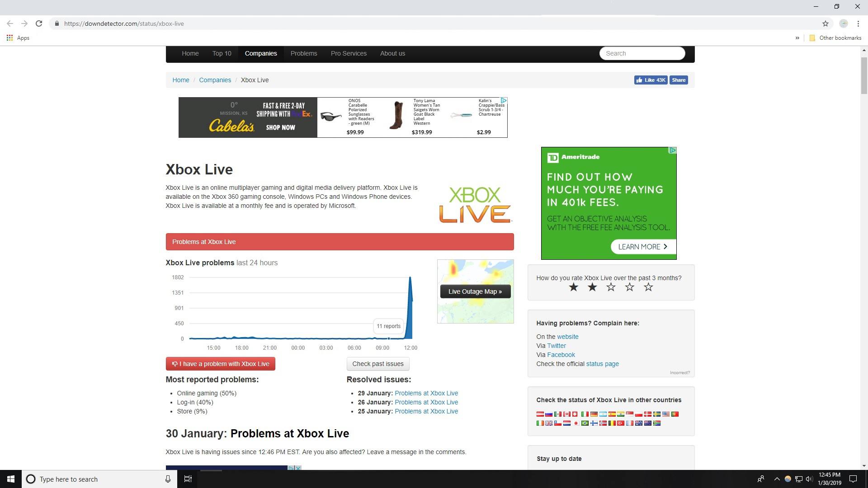Select the Mexico flag icon

[x=558, y=414]
